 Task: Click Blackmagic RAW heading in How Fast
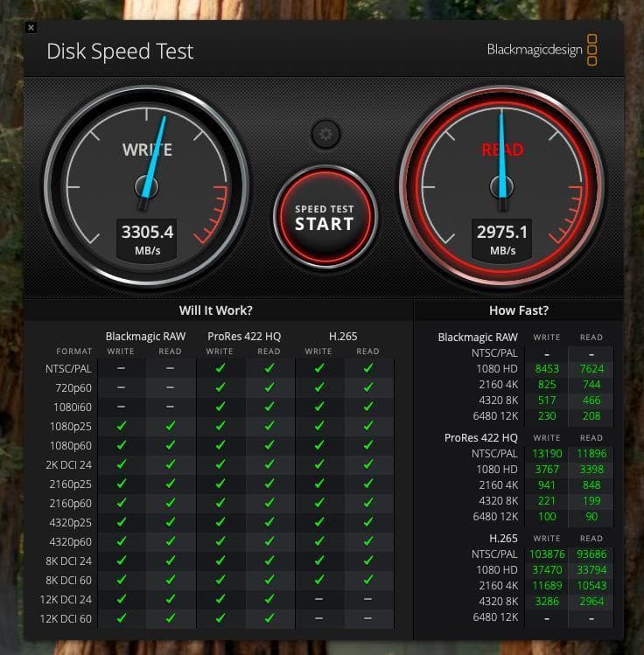coord(478,337)
